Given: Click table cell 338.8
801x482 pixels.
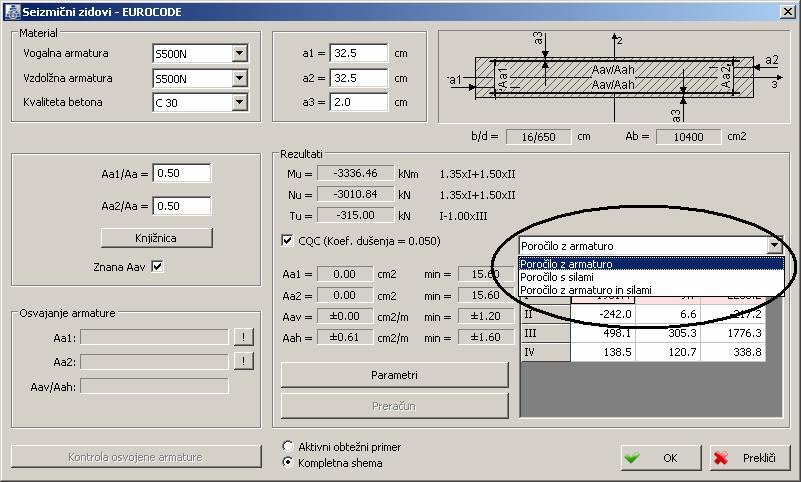Looking at the screenshot, I should point(733,352).
